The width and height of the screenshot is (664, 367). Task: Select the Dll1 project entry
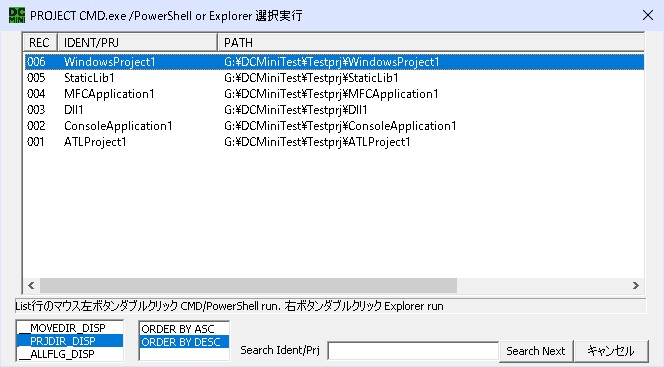74,110
